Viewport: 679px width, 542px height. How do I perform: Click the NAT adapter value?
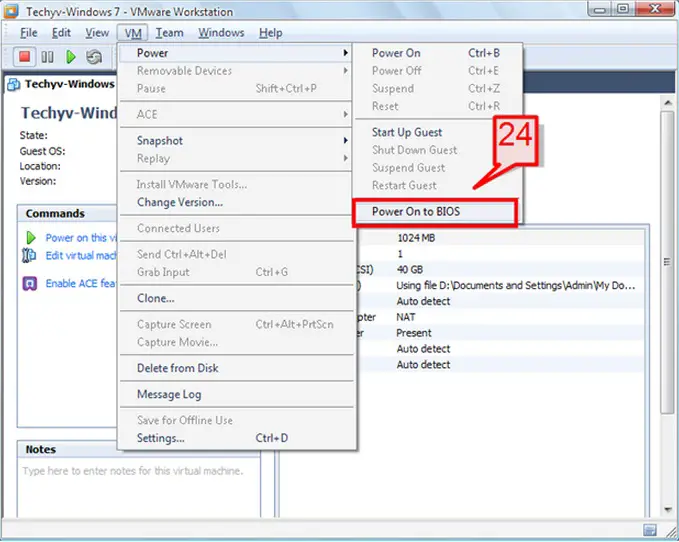point(406,317)
